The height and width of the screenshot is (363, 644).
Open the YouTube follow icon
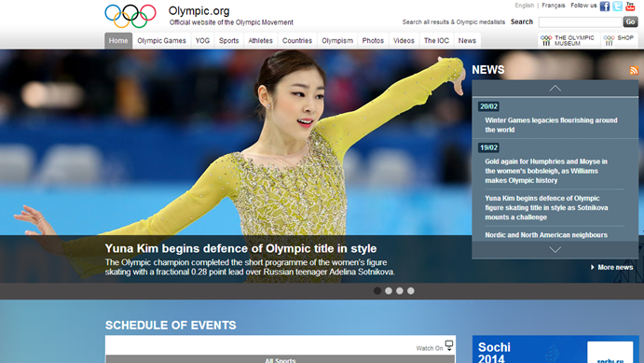tap(630, 7)
